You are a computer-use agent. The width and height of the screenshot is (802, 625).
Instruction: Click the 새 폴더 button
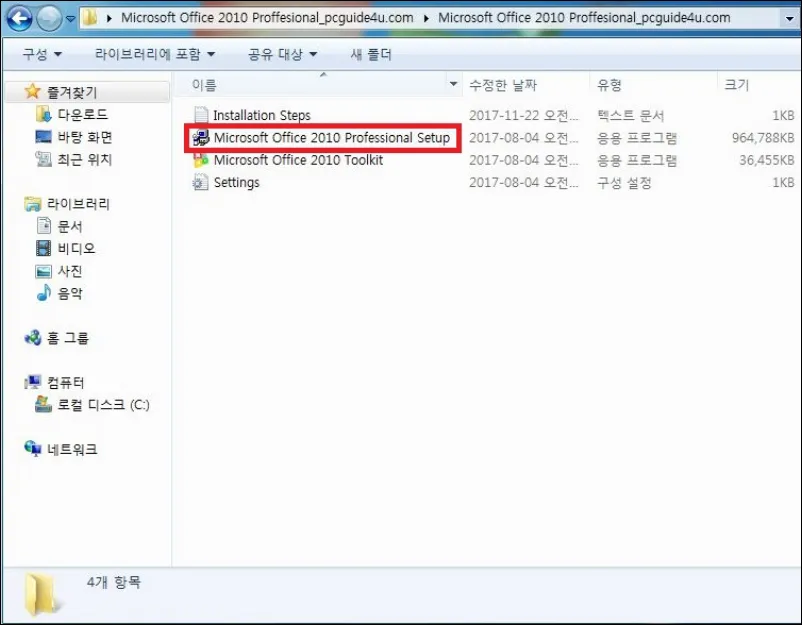[371, 54]
